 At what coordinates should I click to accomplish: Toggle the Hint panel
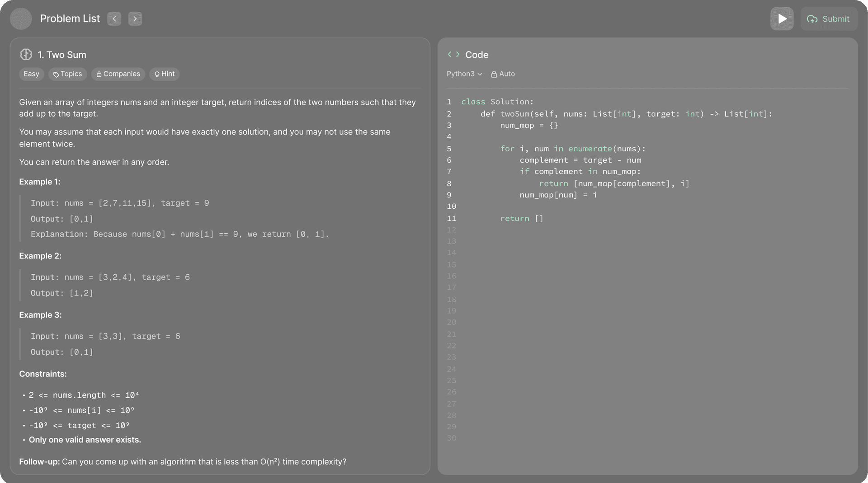click(x=164, y=74)
